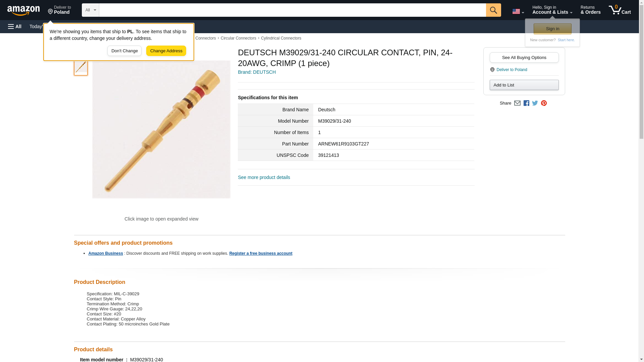Viewport: 644px width, 362px height.
Task: Open Returns & Orders
Action: 590,10
